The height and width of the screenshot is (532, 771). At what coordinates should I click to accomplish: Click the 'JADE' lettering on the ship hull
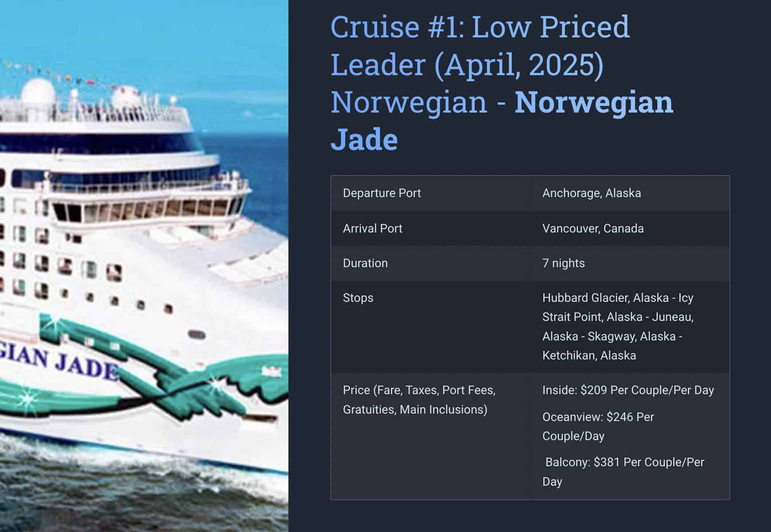[x=87, y=367]
